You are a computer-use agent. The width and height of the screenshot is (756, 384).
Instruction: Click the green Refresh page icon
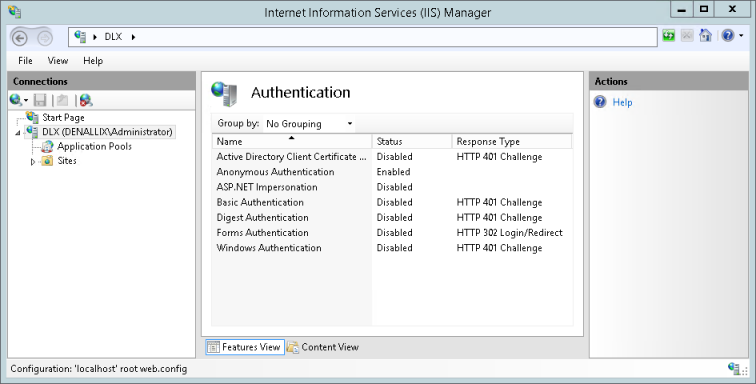[668, 36]
